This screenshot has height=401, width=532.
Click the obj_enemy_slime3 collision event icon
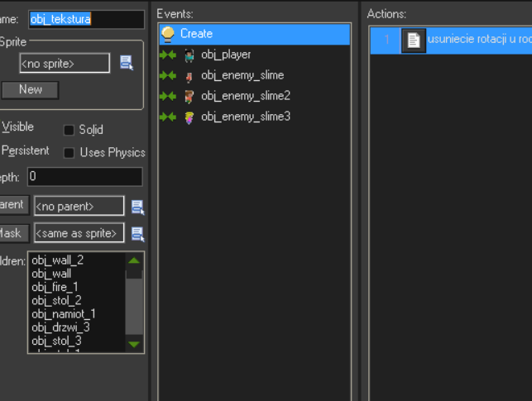coord(189,117)
